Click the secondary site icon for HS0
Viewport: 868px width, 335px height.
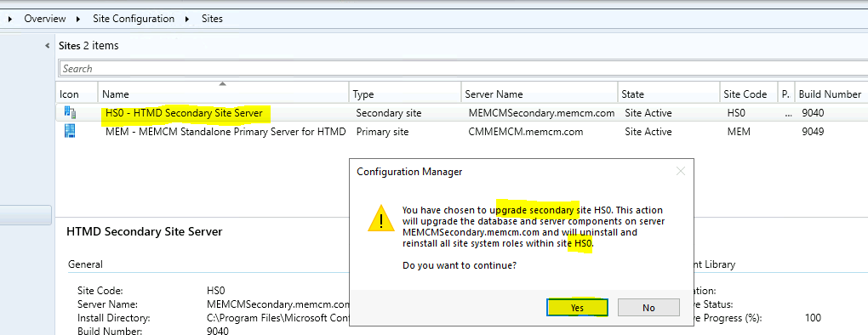[x=71, y=113]
